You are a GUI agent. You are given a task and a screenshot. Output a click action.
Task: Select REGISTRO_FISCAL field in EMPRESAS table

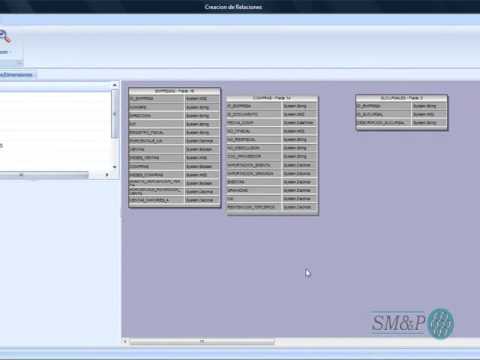point(174,132)
